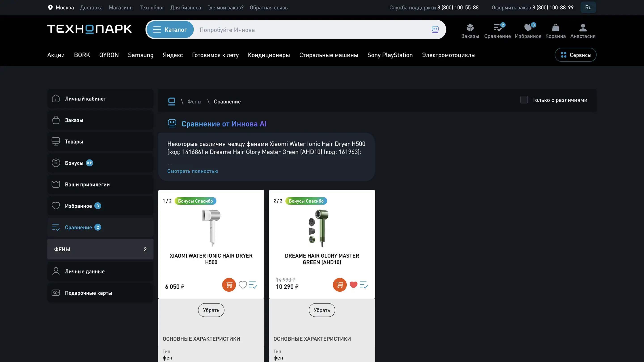Open the Сравнение icon in header
This screenshot has width=644, height=362.
(497, 28)
